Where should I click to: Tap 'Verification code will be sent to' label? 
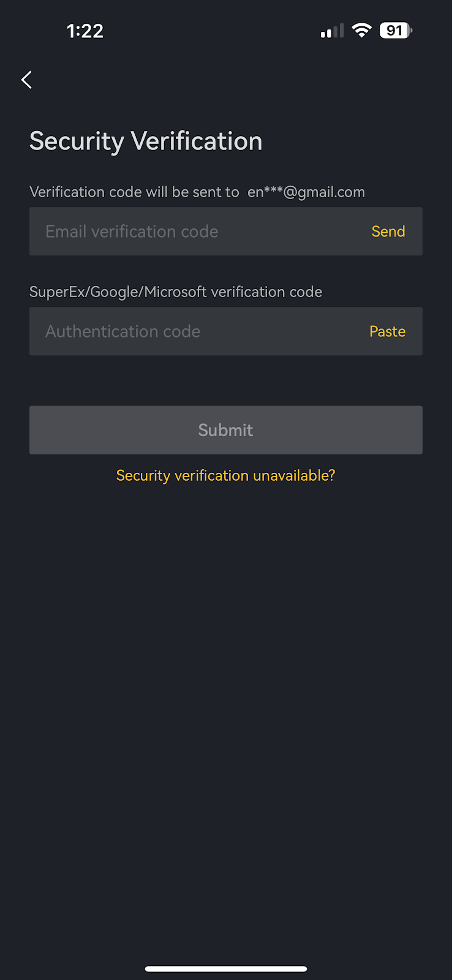click(134, 192)
